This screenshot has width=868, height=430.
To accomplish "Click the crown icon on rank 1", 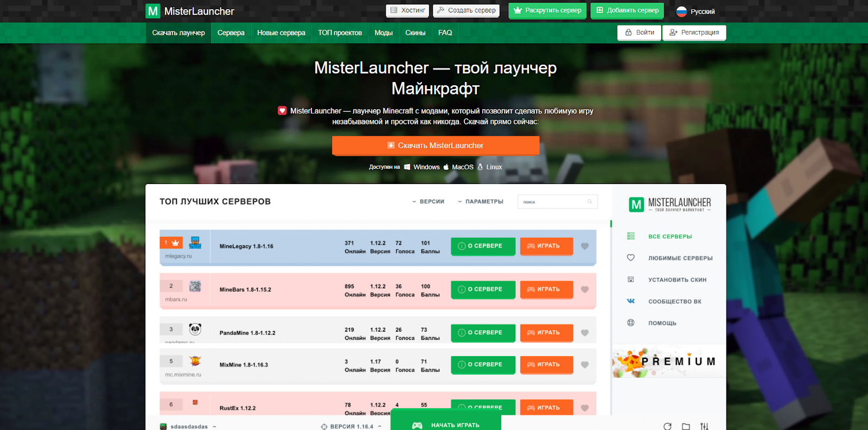I will 175,243.
